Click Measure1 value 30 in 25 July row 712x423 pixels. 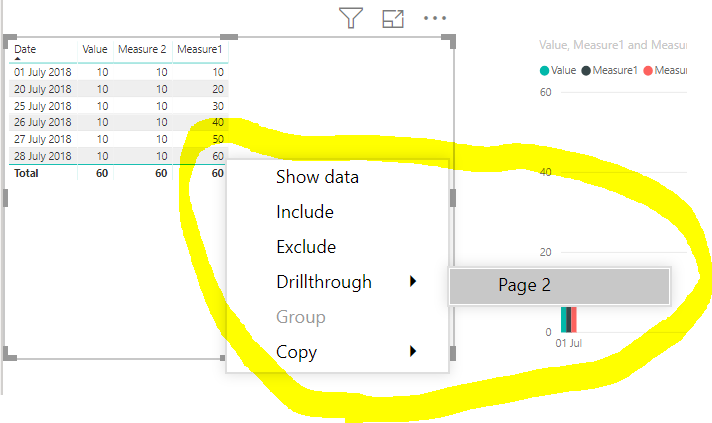tap(218, 106)
